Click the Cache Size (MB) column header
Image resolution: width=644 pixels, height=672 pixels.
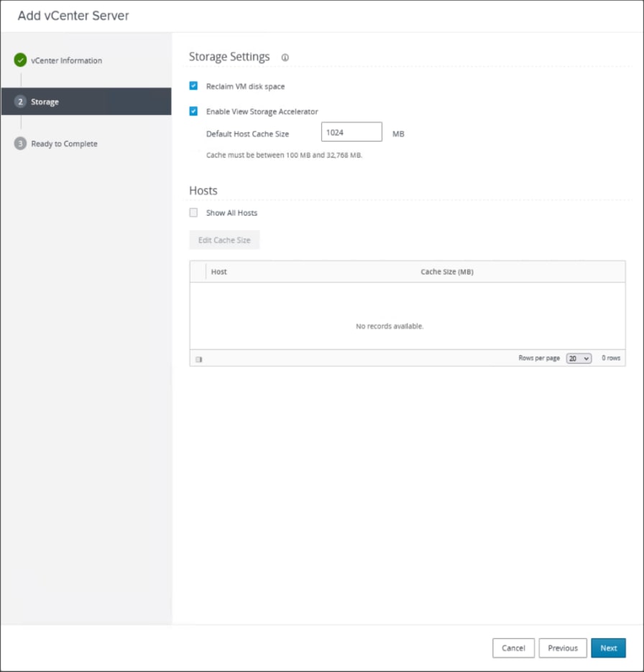447,272
